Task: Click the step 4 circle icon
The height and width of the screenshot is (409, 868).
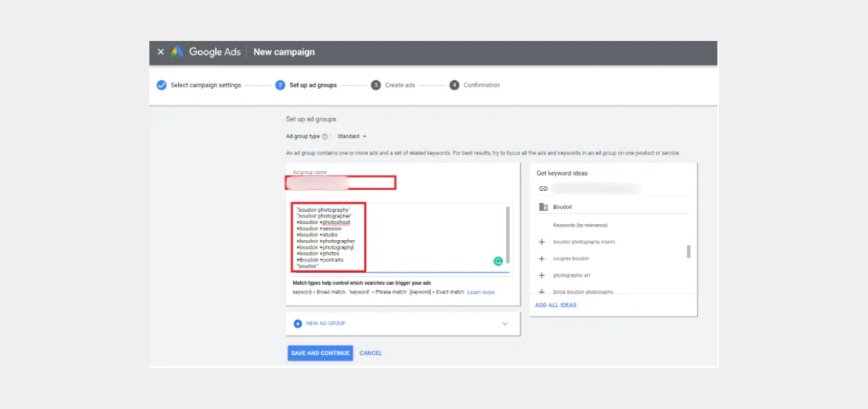Action: coord(454,85)
